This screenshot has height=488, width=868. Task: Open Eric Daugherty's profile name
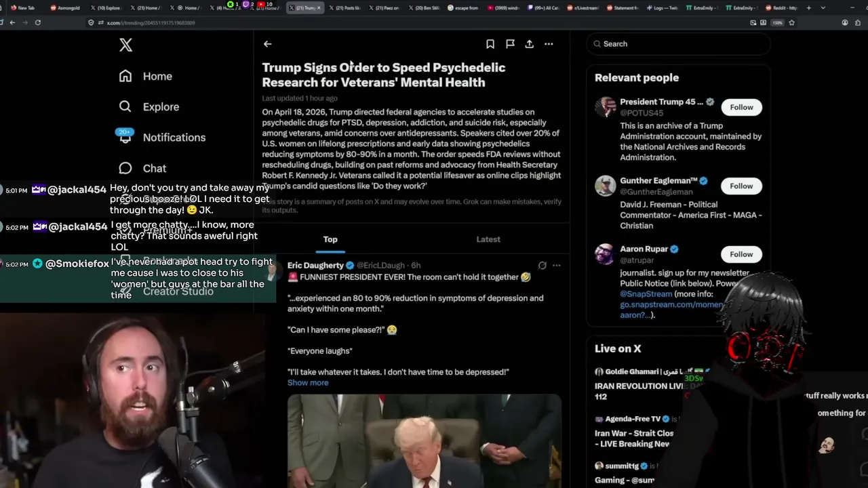click(x=315, y=266)
